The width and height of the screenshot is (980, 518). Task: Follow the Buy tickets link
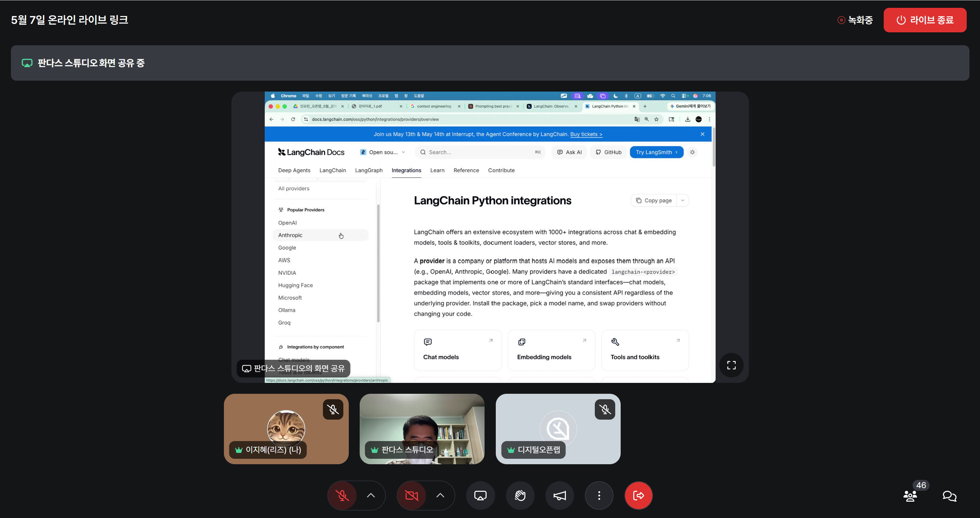[x=586, y=134]
